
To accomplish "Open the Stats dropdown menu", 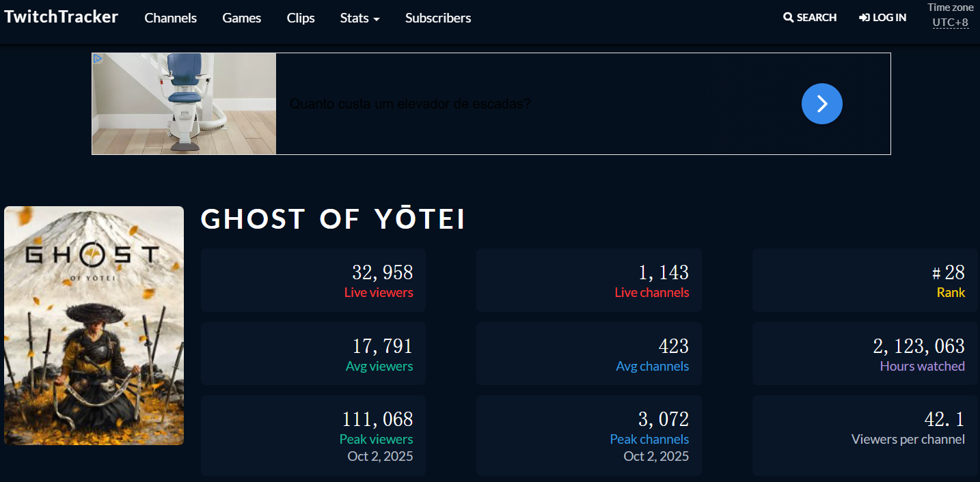I will 359,18.
